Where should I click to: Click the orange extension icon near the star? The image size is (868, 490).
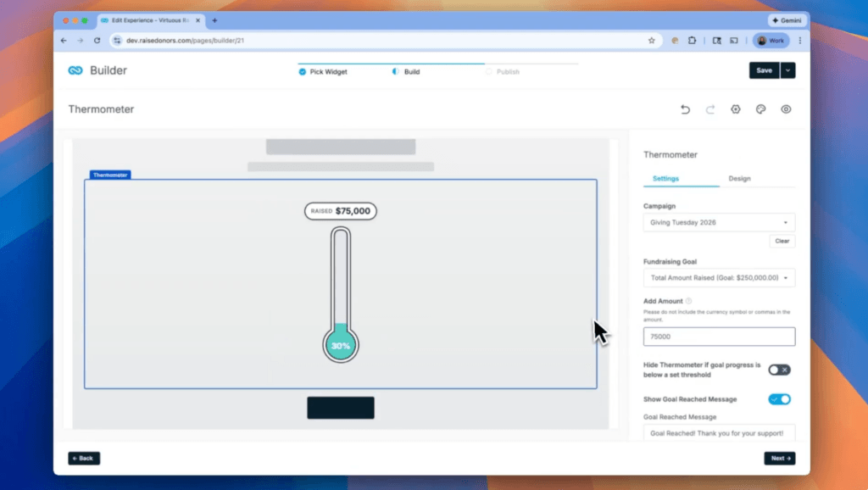[675, 41]
